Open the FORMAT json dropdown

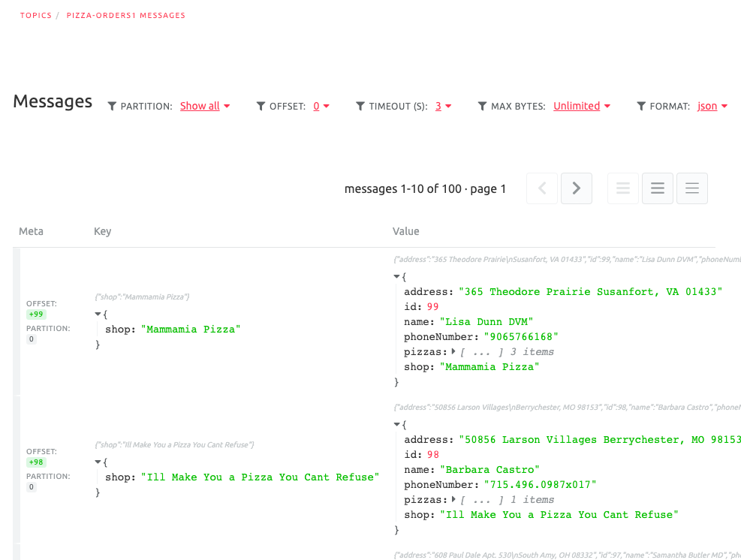tap(710, 106)
